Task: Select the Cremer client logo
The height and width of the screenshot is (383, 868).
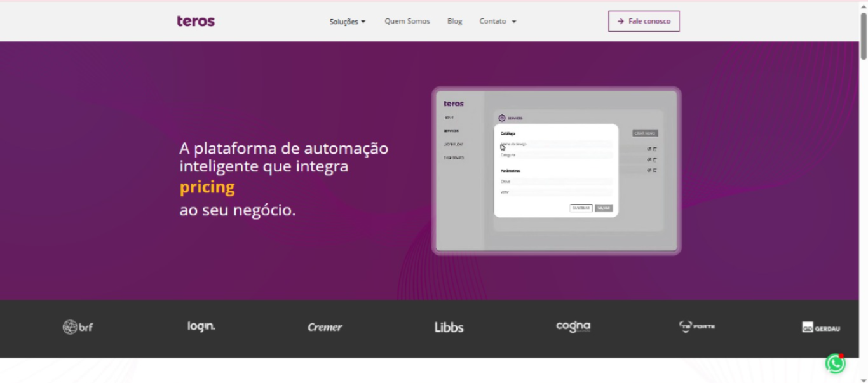Action: point(325,327)
